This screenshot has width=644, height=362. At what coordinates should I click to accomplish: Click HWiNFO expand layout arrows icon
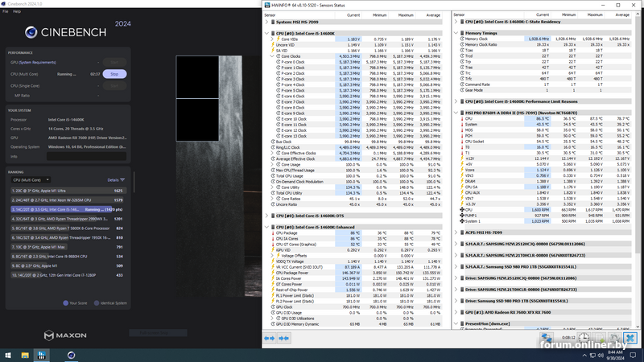pyautogui.click(x=270, y=338)
